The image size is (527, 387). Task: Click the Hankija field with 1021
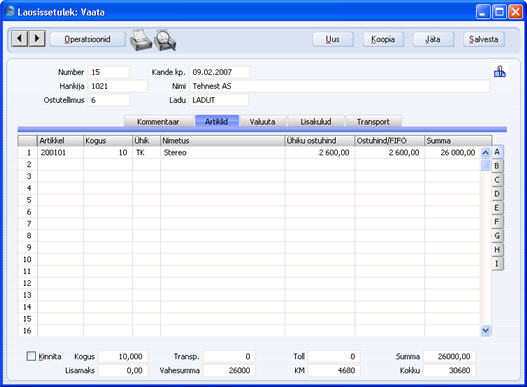pos(117,86)
